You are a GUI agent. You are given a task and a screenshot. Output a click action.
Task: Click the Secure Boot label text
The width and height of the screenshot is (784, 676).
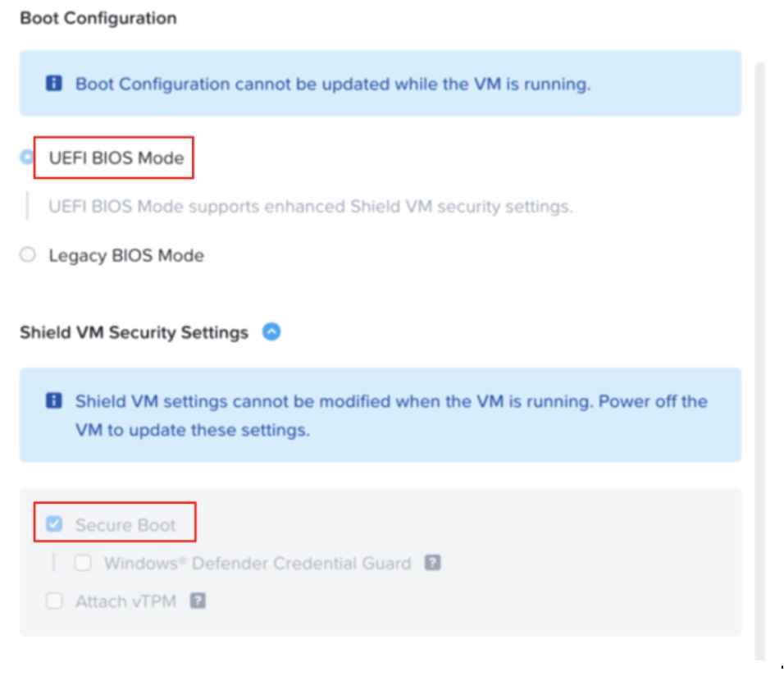coord(125,524)
